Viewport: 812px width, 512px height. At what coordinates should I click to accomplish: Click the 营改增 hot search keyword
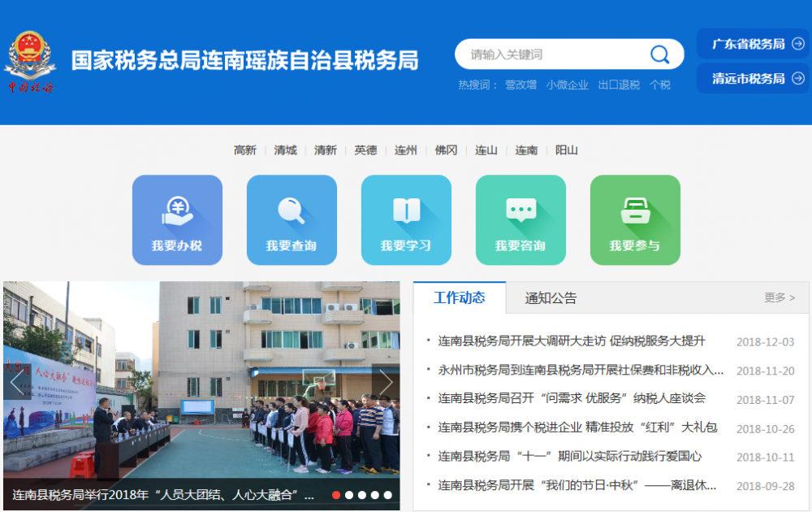coord(520,85)
